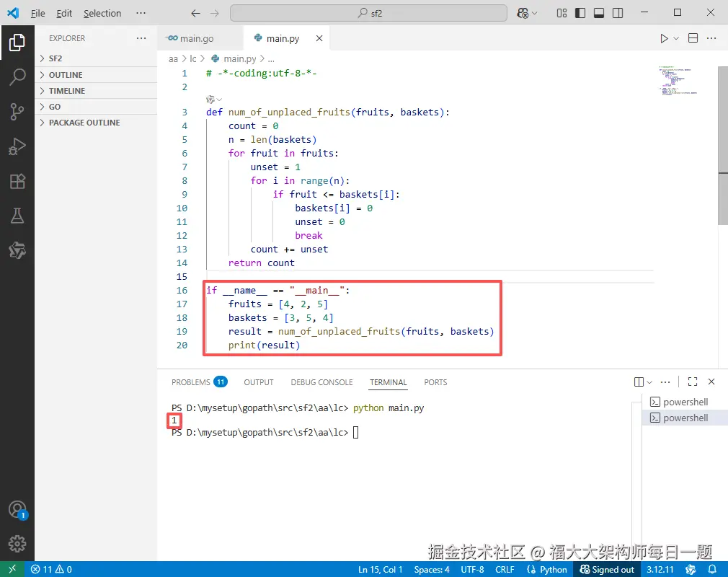
Task: Open the Extensions view
Action: [17, 181]
